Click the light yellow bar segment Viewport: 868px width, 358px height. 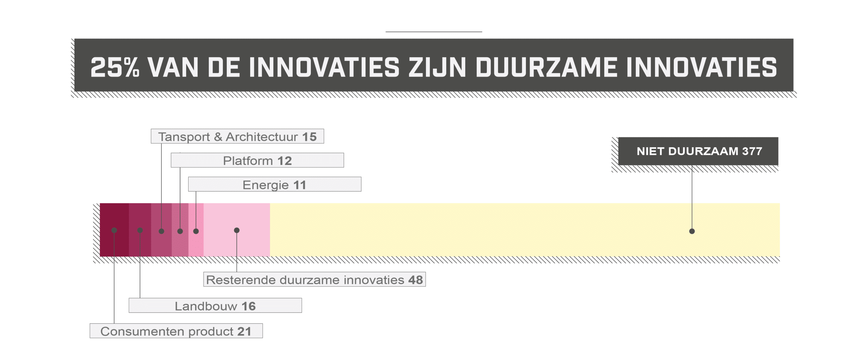tap(525, 230)
